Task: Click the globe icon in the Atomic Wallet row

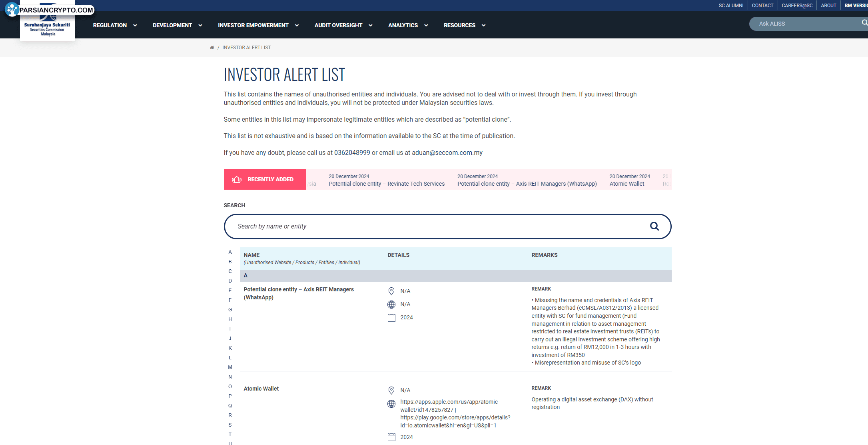Action: coord(391,404)
